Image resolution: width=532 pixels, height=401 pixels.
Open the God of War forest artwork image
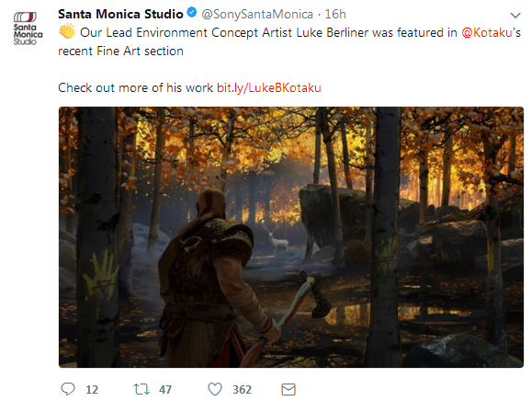[291, 237]
